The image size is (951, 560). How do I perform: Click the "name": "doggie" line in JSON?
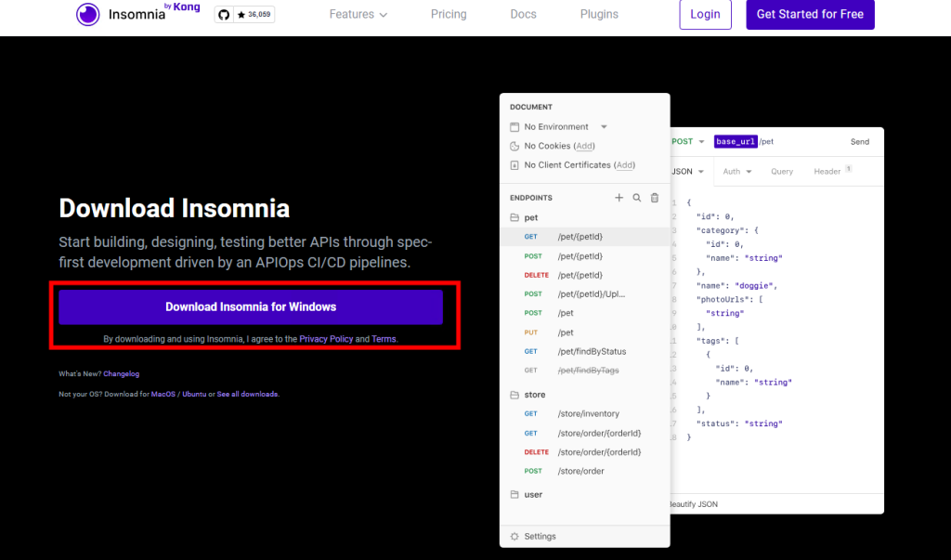[x=736, y=286]
